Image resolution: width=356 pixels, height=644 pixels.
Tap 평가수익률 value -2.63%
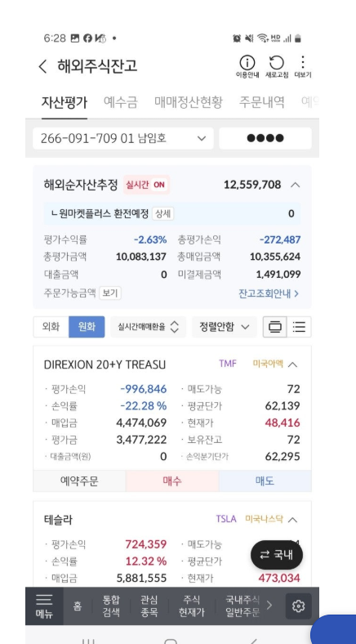click(x=150, y=239)
